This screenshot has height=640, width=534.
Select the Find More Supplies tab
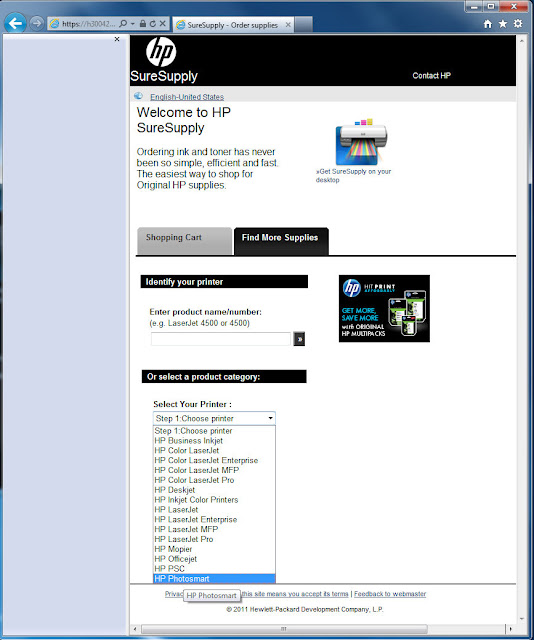click(281, 241)
